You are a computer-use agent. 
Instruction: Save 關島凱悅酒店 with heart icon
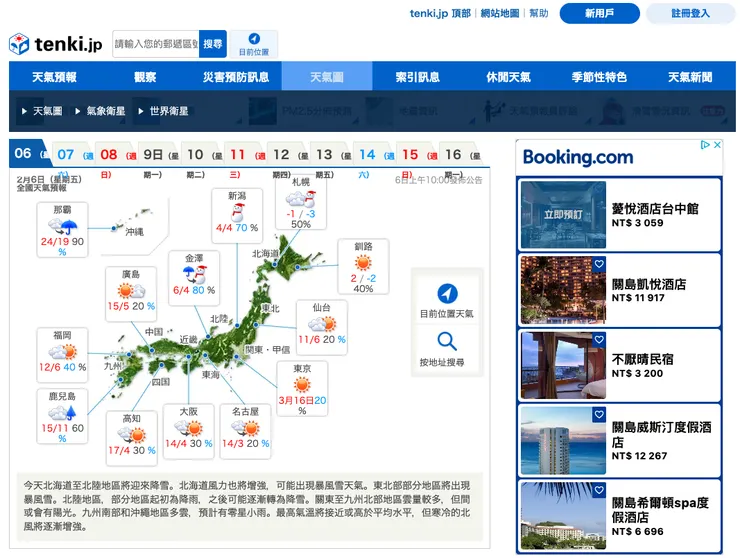pos(599,264)
